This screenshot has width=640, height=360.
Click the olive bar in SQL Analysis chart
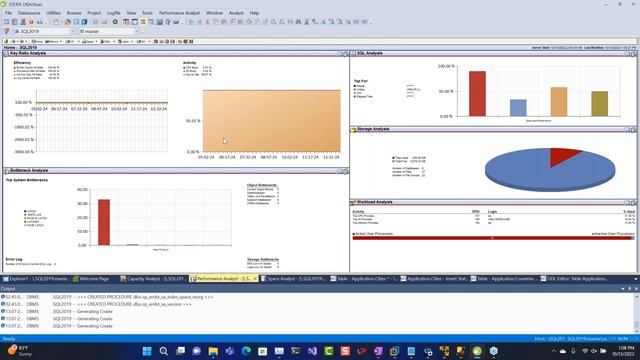pyautogui.click(x=600, y=104)
